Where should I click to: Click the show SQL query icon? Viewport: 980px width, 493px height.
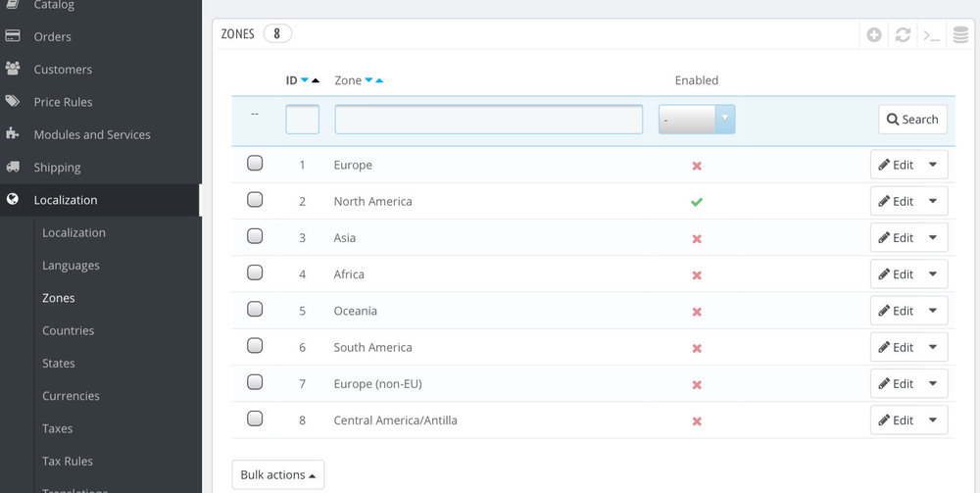(932, 35)
